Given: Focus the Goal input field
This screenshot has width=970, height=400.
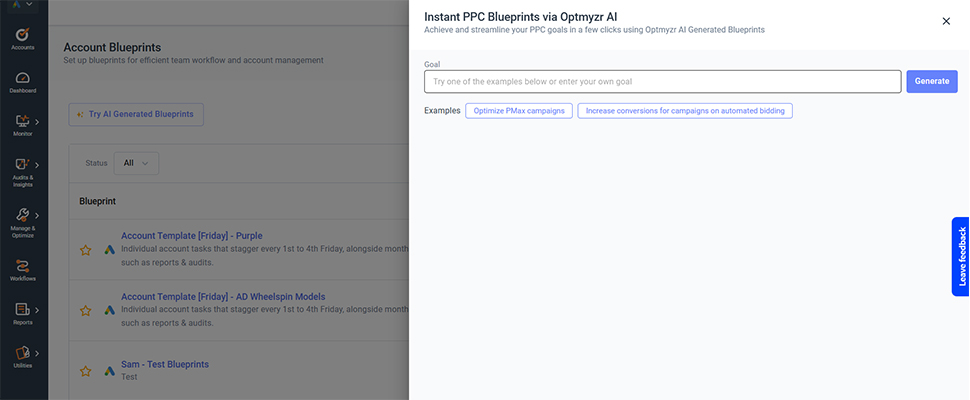Looking at the screenshot, I should 663,82.
